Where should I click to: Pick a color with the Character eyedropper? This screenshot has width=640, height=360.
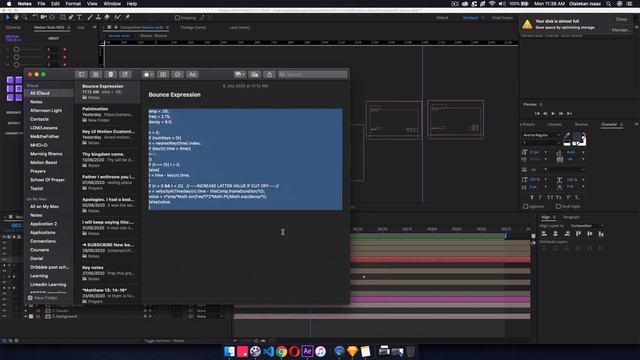(x=567, y=135)
